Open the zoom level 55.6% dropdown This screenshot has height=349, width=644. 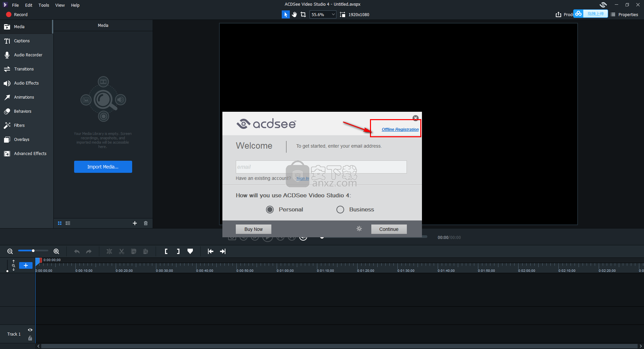point(323,14)
